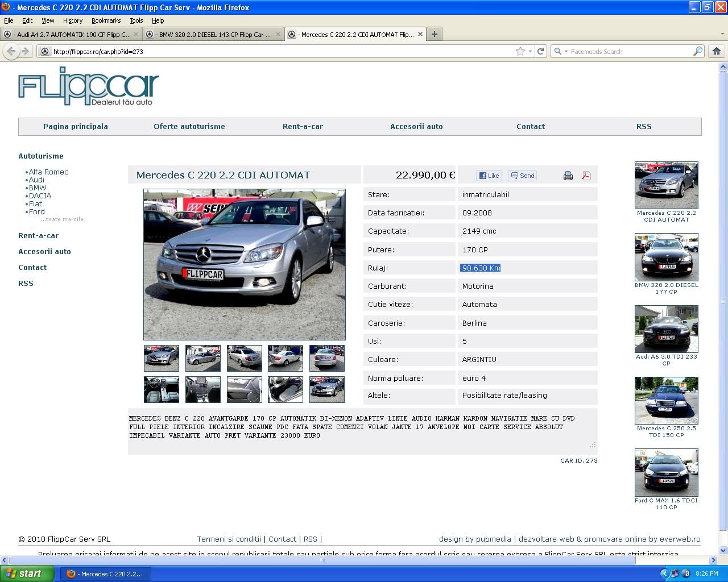Click the Facebook Like button
This screenshot has width=728, height=582.
(489, 176)
